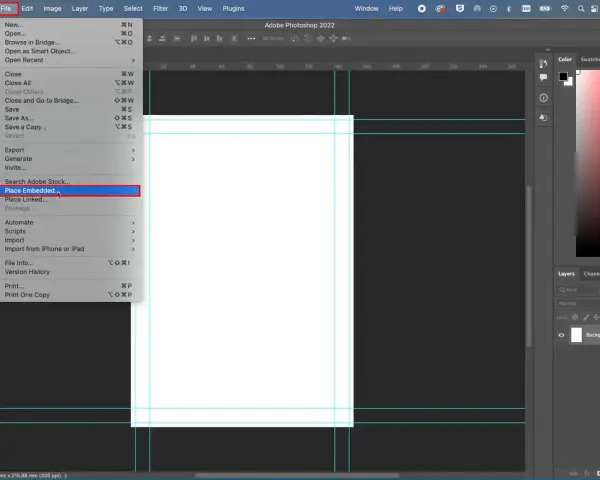Click the horizontal scrollbar at bottom
Screen dimensions: 600x480
(297, 475)
